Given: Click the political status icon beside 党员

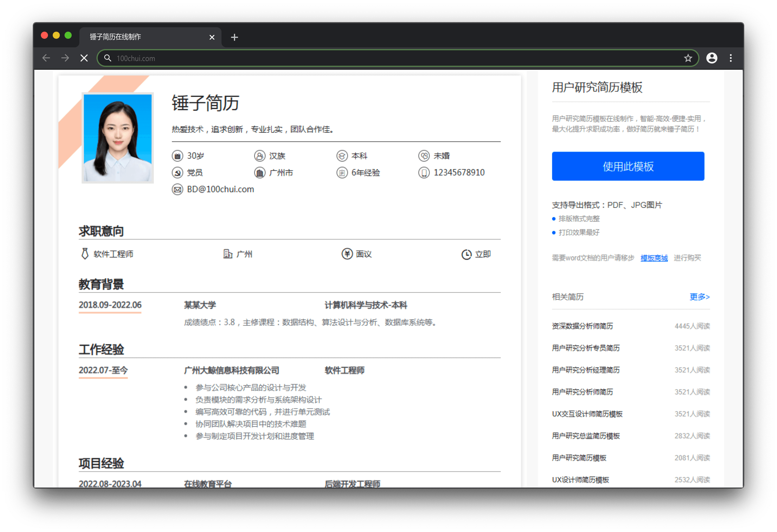Looking at the screenshot, I should pos(177,173).
